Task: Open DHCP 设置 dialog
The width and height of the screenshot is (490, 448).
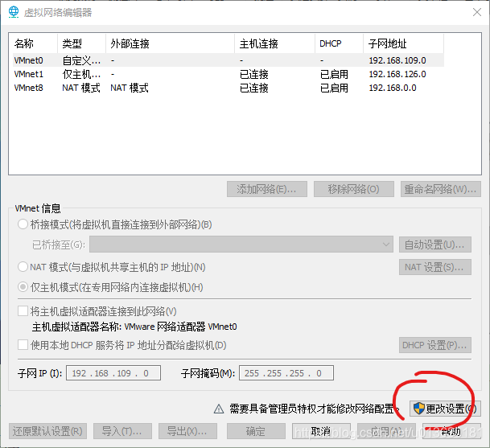Action: (434, 345)
